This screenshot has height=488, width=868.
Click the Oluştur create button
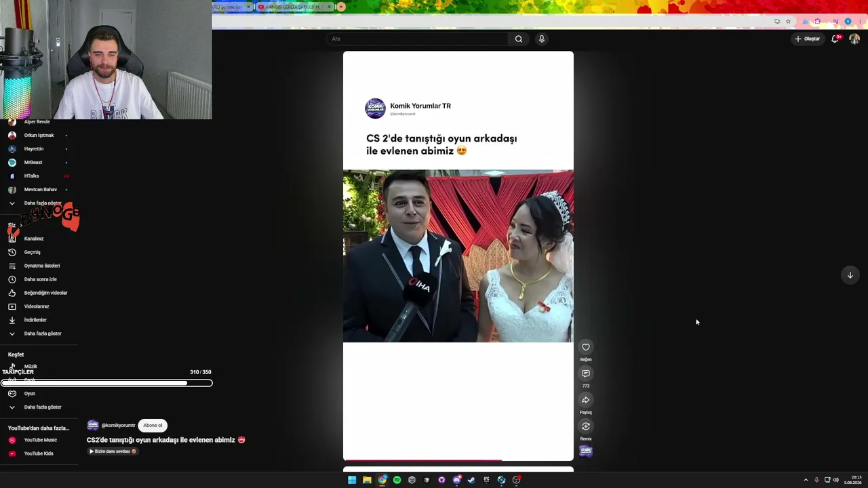coord(808,39)
